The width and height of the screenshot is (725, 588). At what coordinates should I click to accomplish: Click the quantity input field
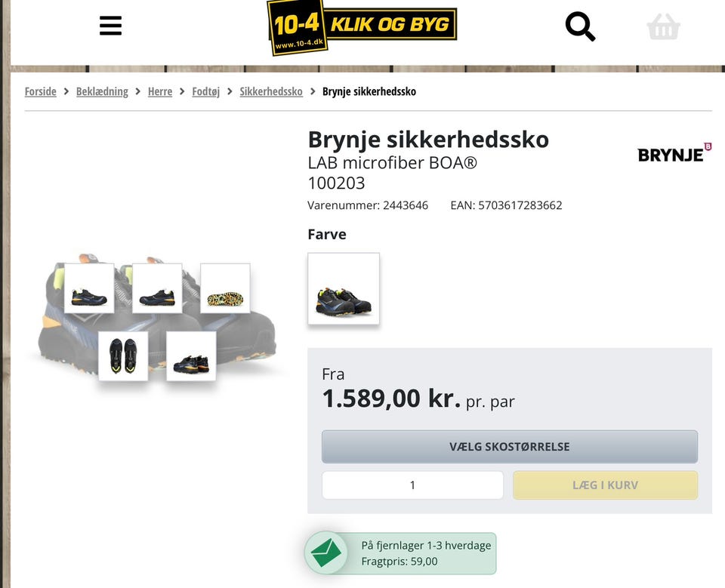click(412, 485)
